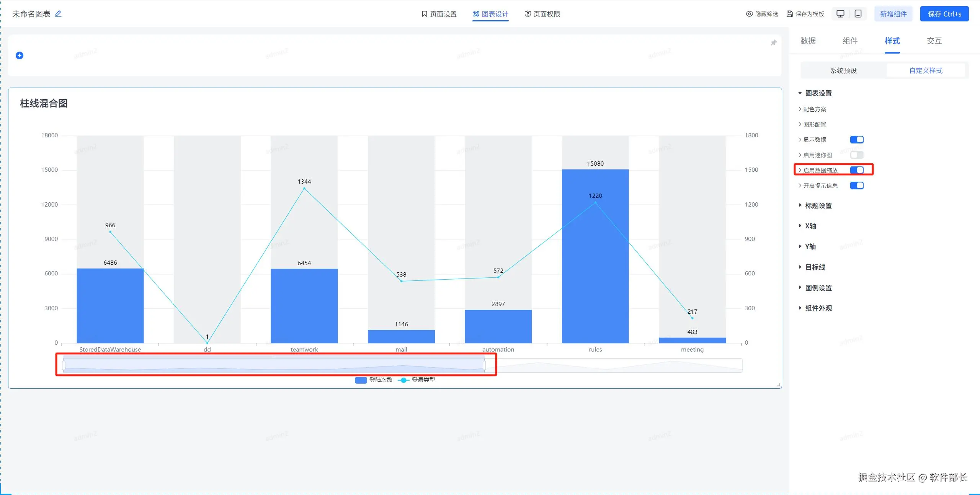Expand the 标题设置 section
The height and width of the screenshot is (495, 980).
click(x=818, y=205)
